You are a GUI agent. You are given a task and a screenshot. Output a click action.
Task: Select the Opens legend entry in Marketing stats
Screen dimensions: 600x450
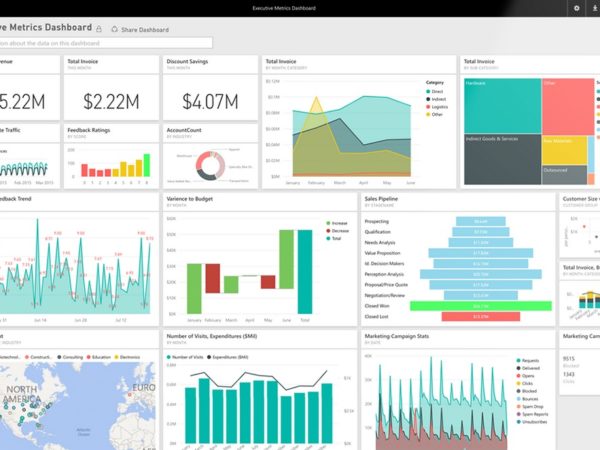525,376
